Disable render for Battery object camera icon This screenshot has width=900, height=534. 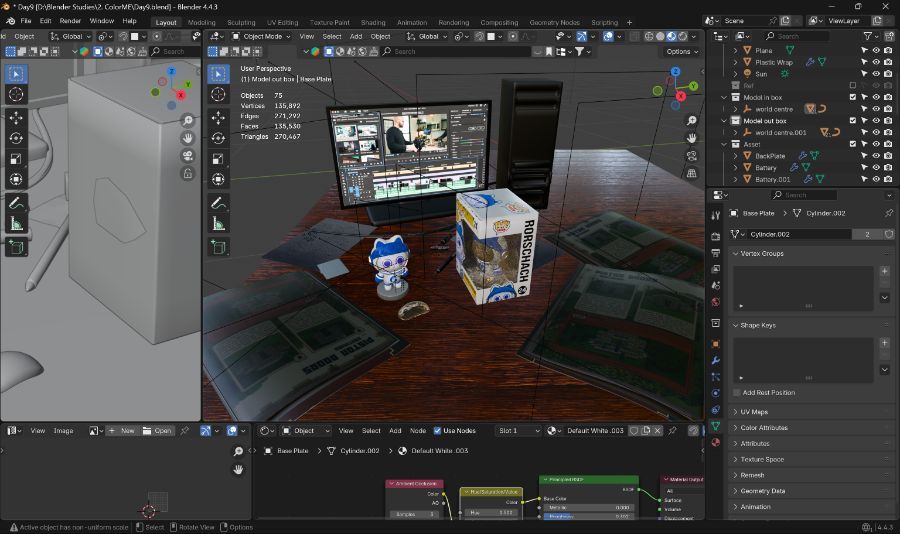[888, 168]
